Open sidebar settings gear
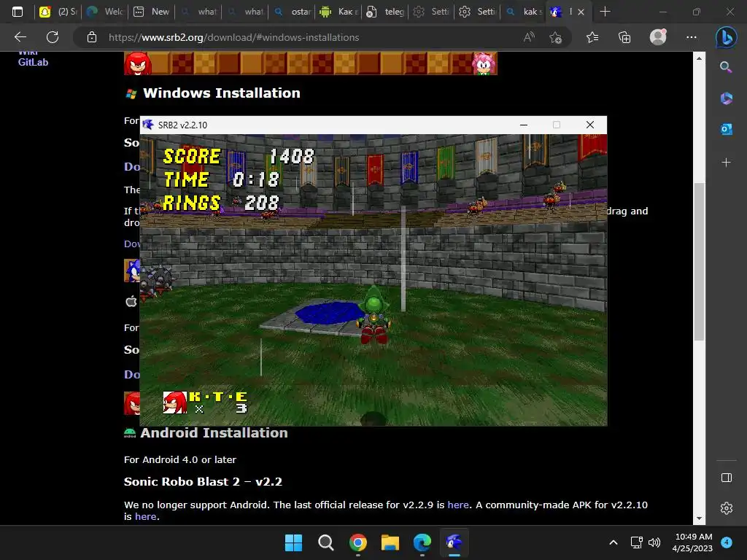The image size is (747, 560). tap(726, 508)
